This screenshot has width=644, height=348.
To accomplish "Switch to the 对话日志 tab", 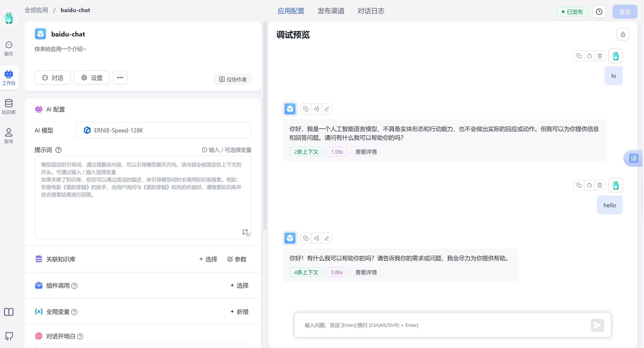I will coord(371,11).
